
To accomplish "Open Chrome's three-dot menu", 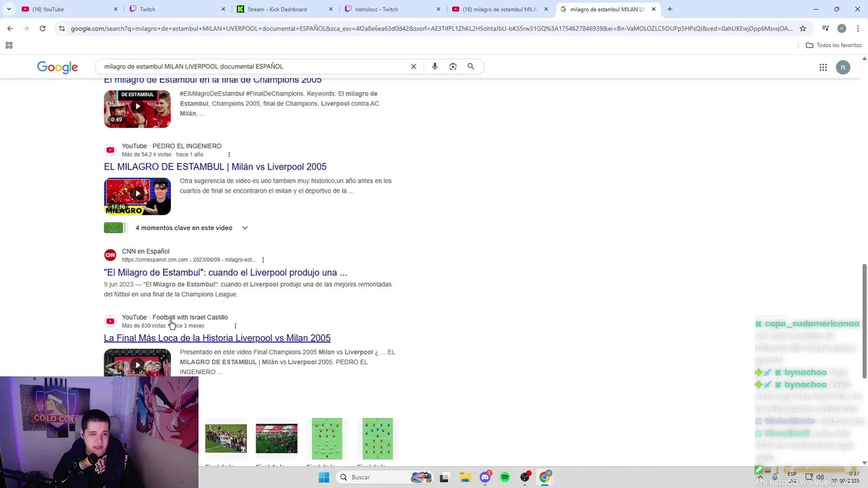I will 857,28.
